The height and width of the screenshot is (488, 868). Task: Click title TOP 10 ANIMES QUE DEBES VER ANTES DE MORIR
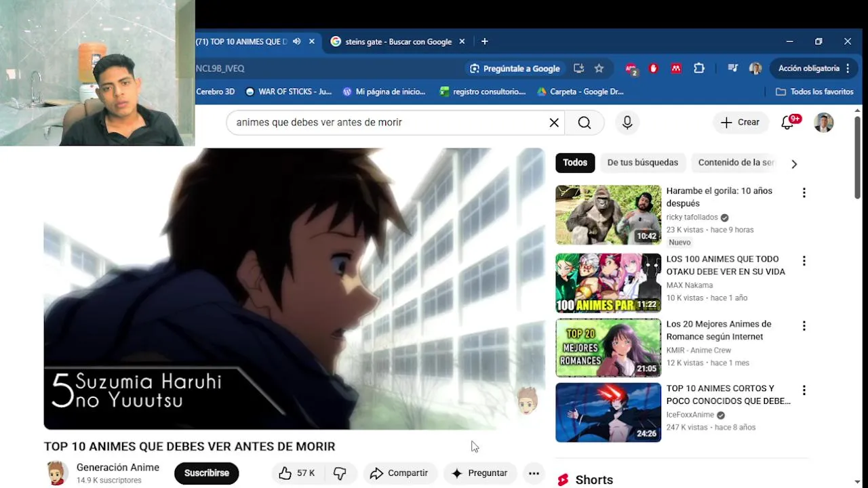[x=189, y=447]
